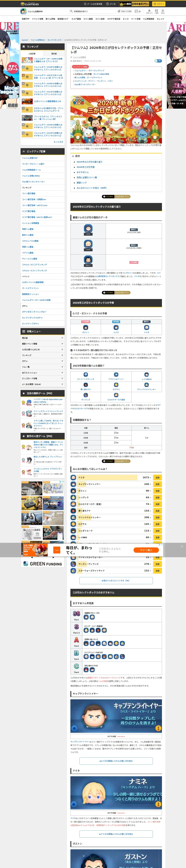Image resolution: width=186 pixels, height=868 pixels.
Task: Open the ご意見 mail icon
Action: point(156,11)
